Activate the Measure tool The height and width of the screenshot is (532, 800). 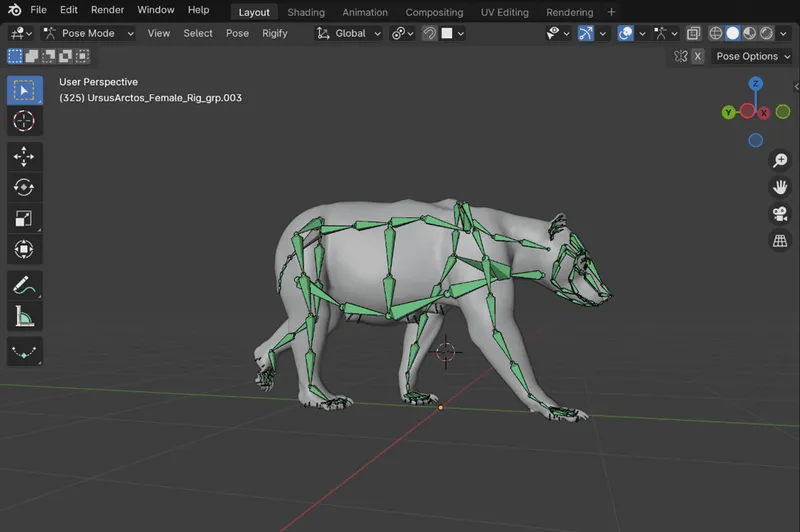(x=24, y=317)
